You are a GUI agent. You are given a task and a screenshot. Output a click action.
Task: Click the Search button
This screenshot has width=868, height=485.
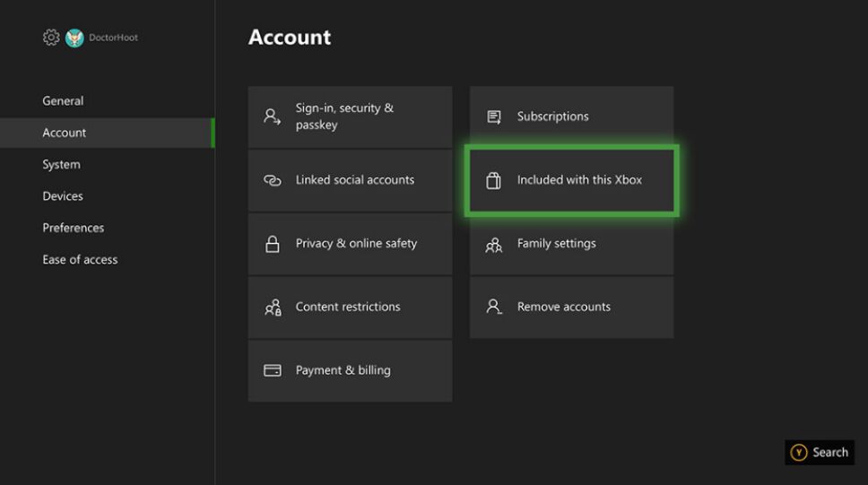point(820,453)
